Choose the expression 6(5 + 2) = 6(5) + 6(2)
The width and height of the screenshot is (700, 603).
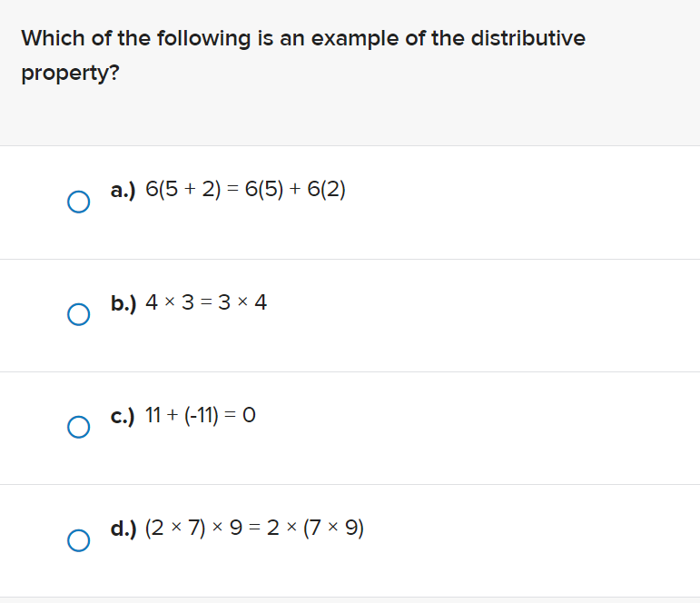tap(245, 190)
